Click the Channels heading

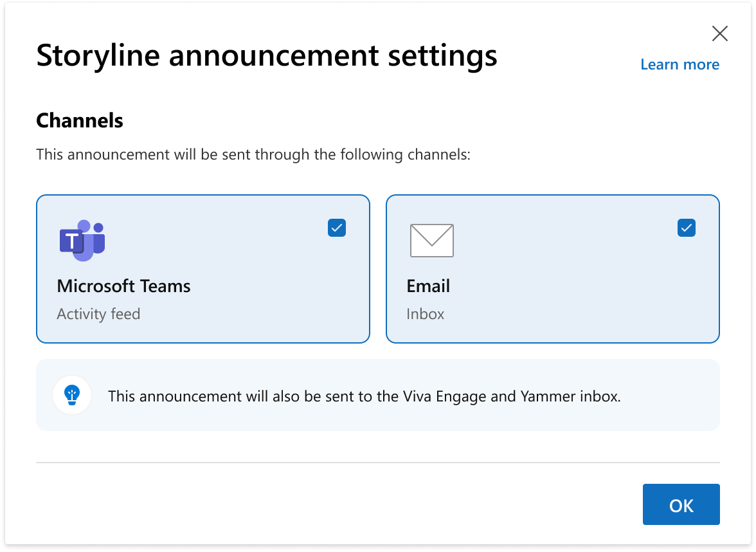(x=80, y=120)
